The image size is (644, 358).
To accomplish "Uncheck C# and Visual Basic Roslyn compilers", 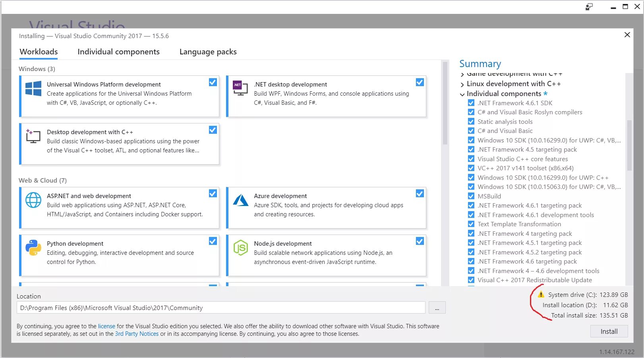I will [471, 112].
